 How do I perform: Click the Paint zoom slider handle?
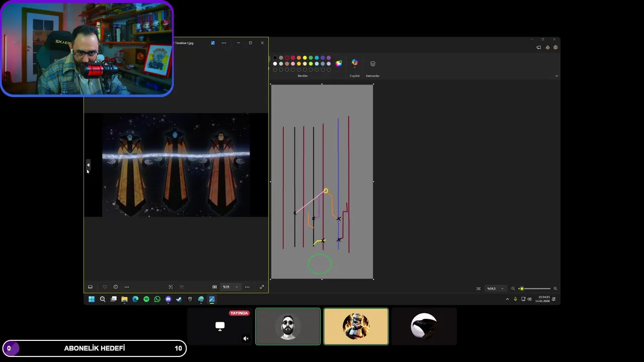[522, 289]
